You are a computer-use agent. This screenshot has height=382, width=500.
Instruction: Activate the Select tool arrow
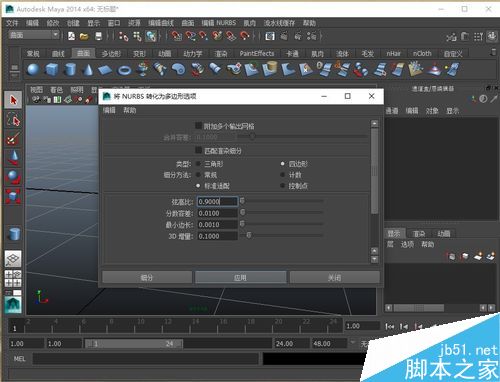pos(13,100)
